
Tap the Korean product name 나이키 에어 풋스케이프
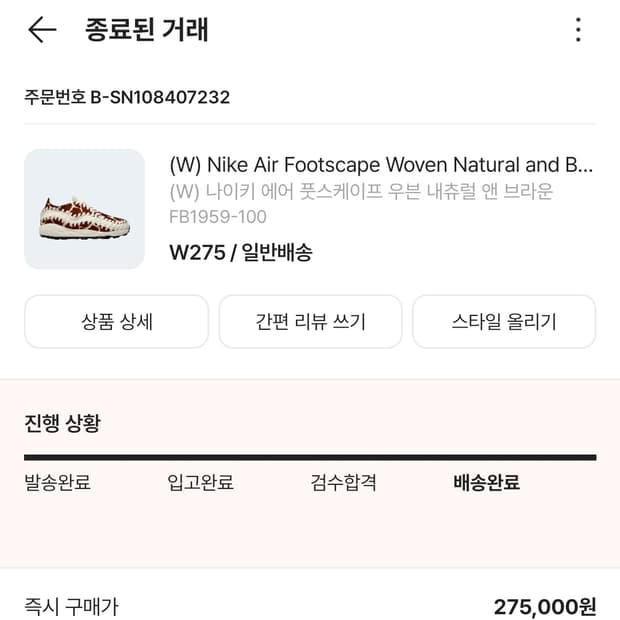click(361, 191)
